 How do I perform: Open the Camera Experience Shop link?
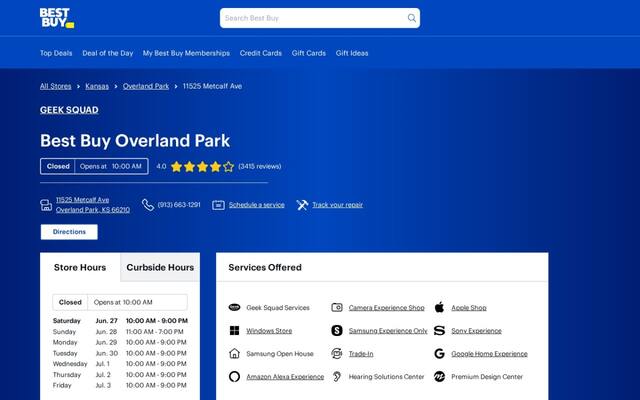[x=387, y=308]
